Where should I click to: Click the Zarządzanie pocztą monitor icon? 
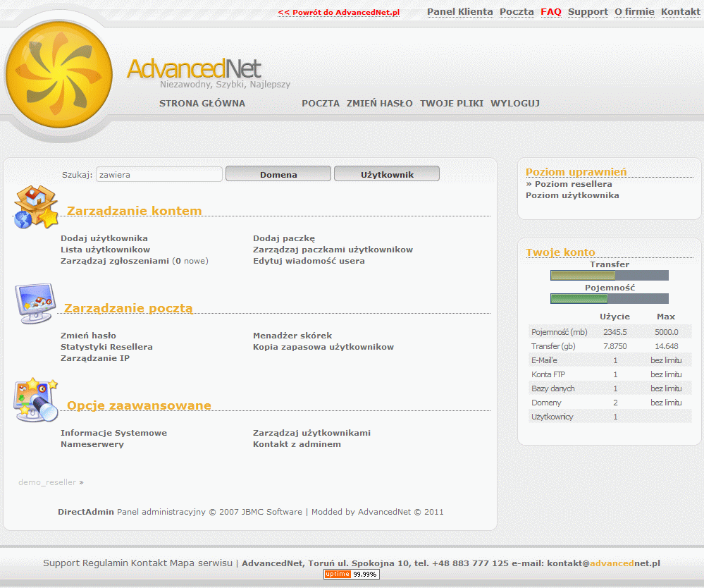34,303
